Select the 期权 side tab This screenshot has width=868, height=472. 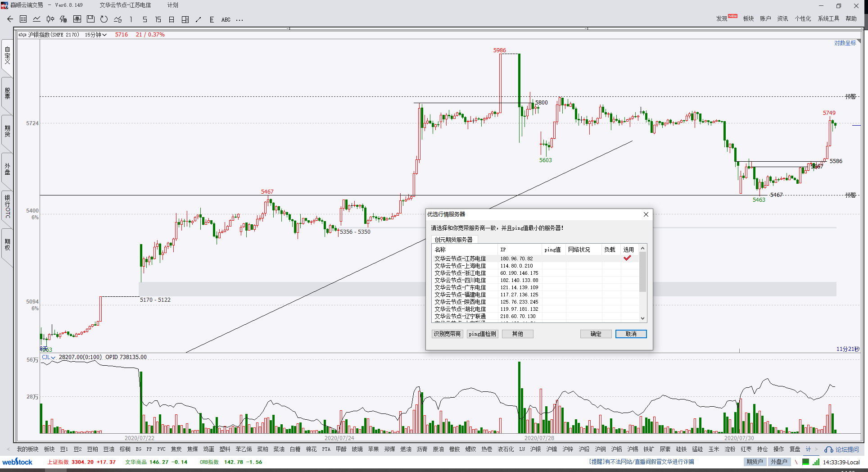click(x=7, y=245)
